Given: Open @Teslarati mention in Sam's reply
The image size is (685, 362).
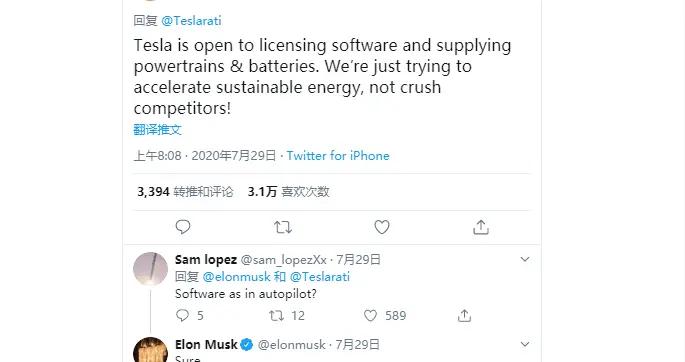Looking at the screenshot, I should [320, 277].
